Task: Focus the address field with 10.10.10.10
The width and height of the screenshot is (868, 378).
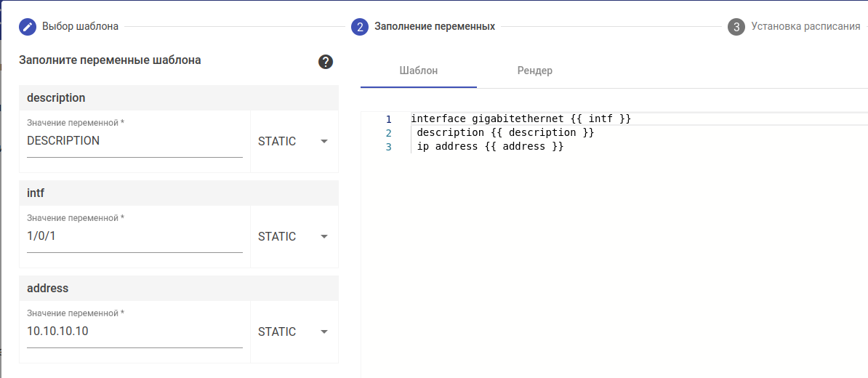Action: pos(134,332)
